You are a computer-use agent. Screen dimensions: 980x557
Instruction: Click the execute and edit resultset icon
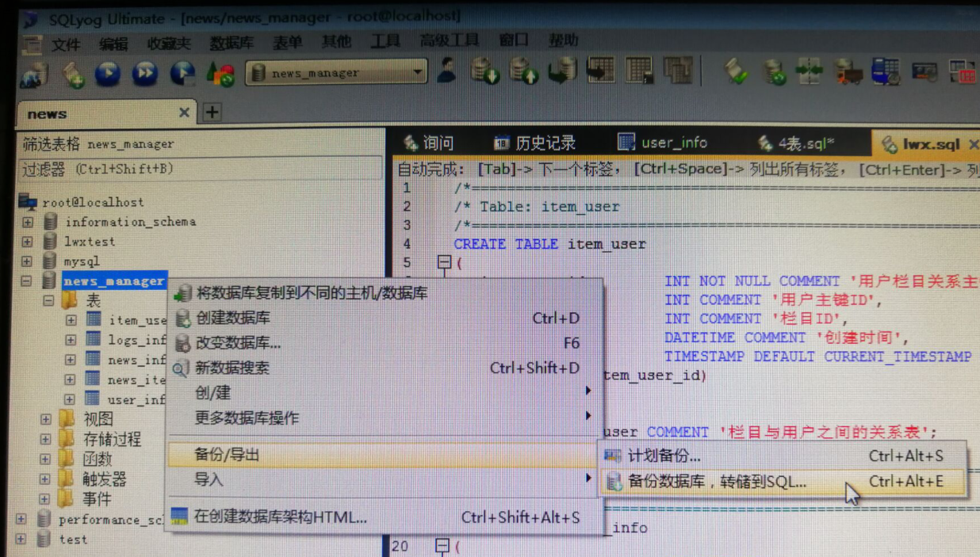[182, 74]
